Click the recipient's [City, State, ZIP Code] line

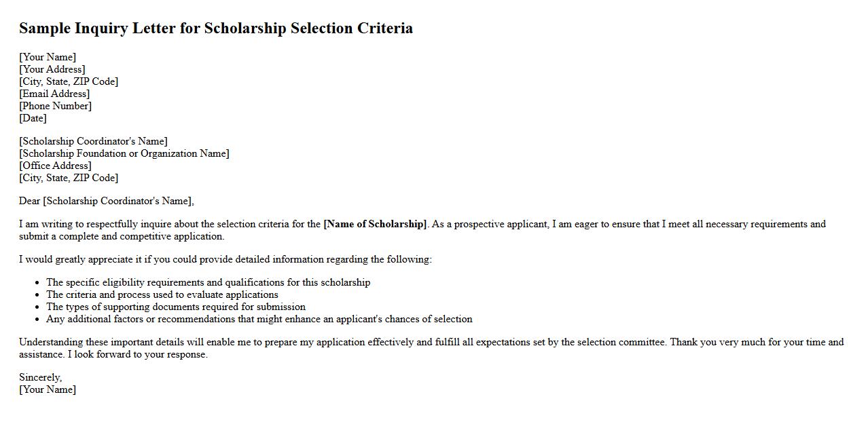point(69,178)
